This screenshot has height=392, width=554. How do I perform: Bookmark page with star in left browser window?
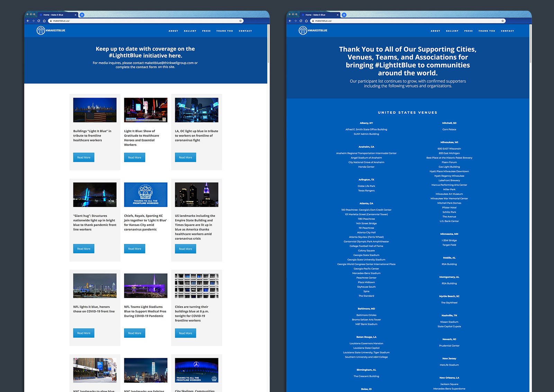pyautogui.click(x=240, y=21)
